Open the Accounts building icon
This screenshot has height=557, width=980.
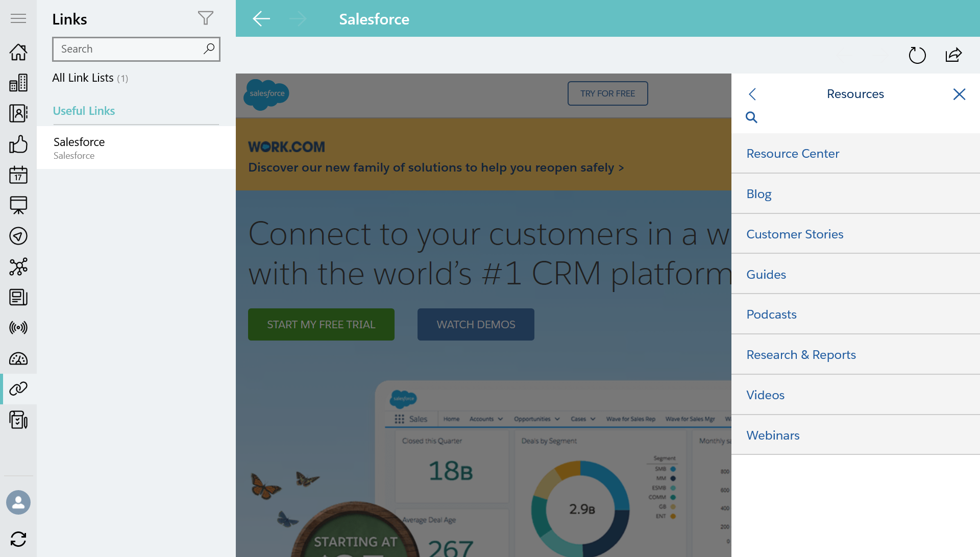[x=18, y=83]
